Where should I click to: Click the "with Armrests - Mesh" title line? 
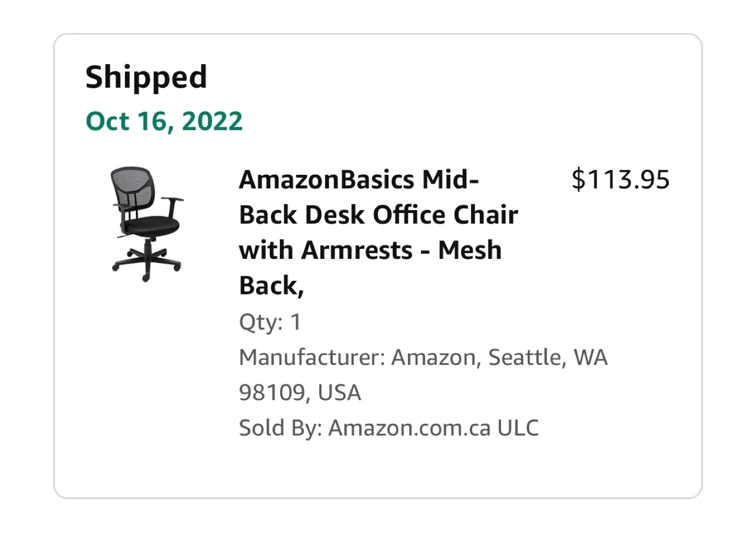point(370,250)
